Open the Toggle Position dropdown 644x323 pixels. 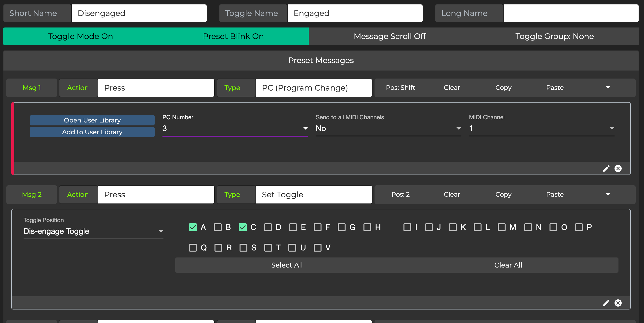(x=161, y=231)
